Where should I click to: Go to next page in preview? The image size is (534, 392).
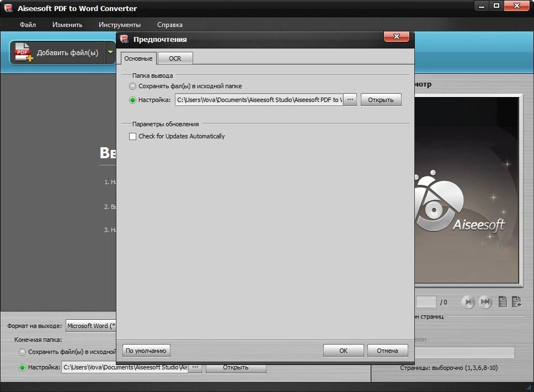tap(468, 302)
